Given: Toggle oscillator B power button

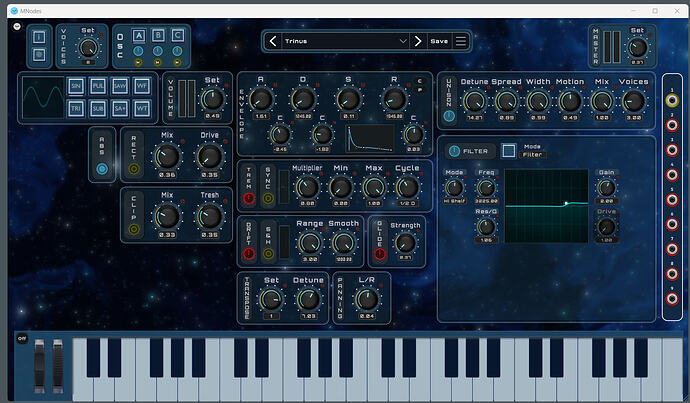Looking at the screenshot, I should point(158,51).
